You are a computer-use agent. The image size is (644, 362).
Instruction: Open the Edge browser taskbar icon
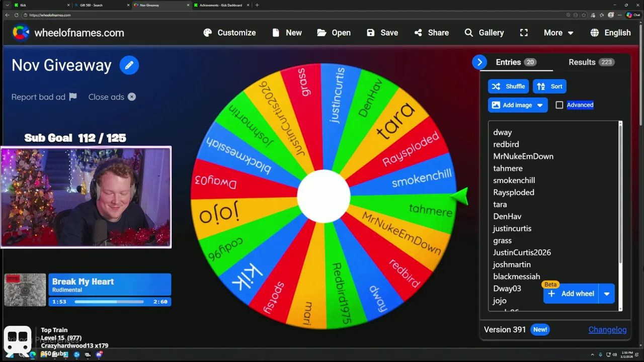pos(33,354)
